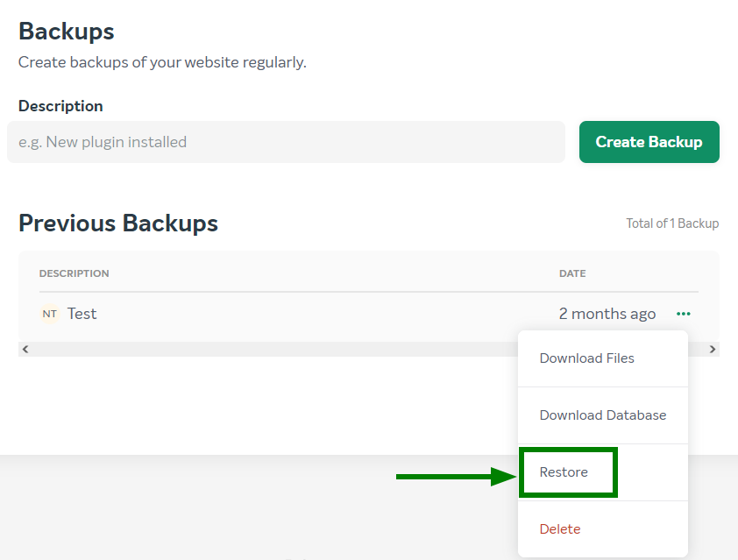Image resolution: width=738 pixels, height=560 pixels.
Task: Click the NT avatar badge
Action: click(x=49, y=314)
